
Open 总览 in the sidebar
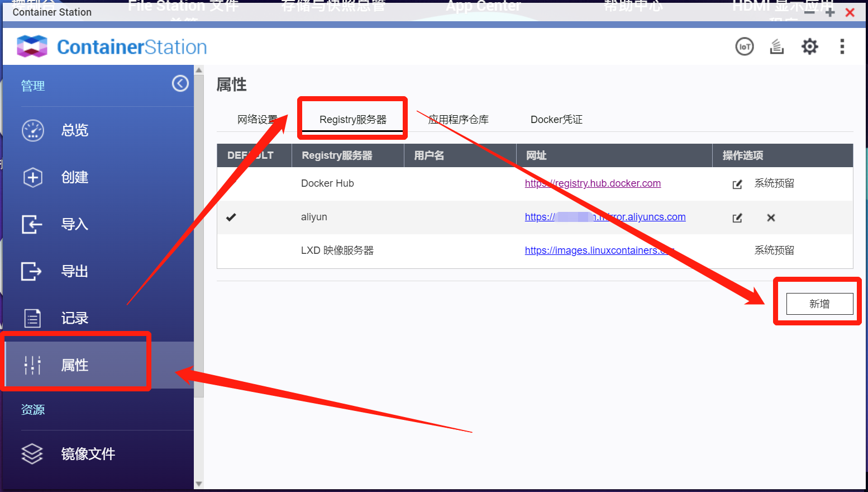click(x=75, y=130)
